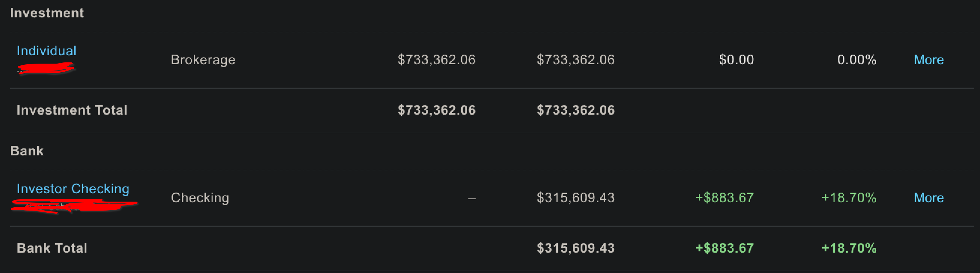980x273 pixels.
Task: Click the Brokerage account type label
Action: (x=203, y=60)
